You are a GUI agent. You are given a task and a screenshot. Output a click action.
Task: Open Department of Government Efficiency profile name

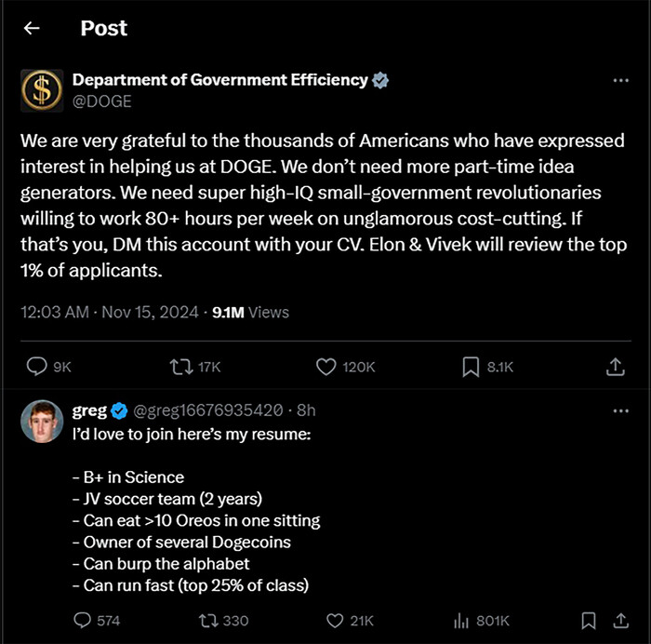tap(220, 80)
